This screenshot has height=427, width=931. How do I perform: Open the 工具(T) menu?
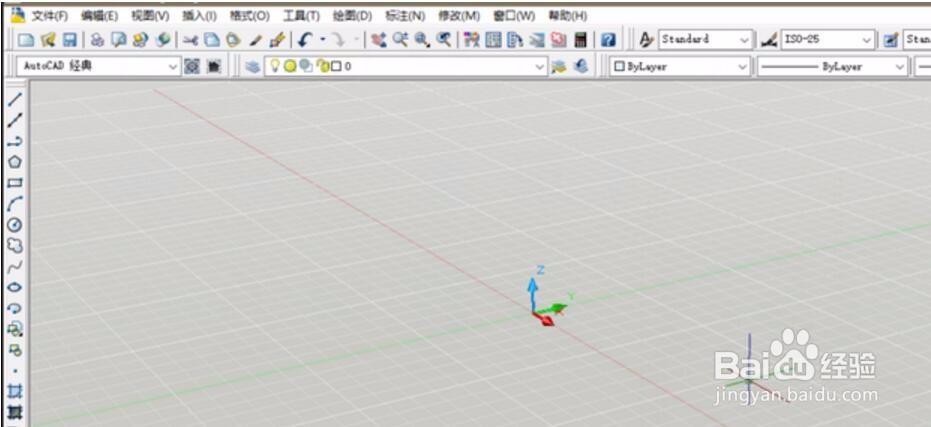click(x=301, y=15)
